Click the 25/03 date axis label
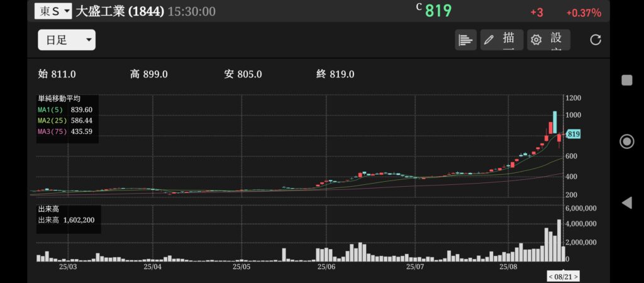The image size is (644, 283). [x=68, y=267]
